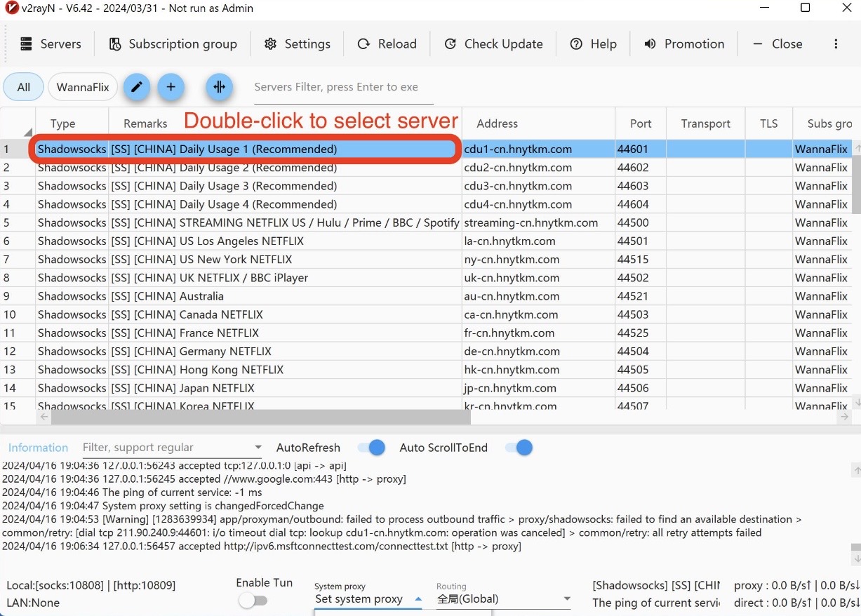Expand the Routing Global dropdown
861x616 pixels.
(504, 598)
